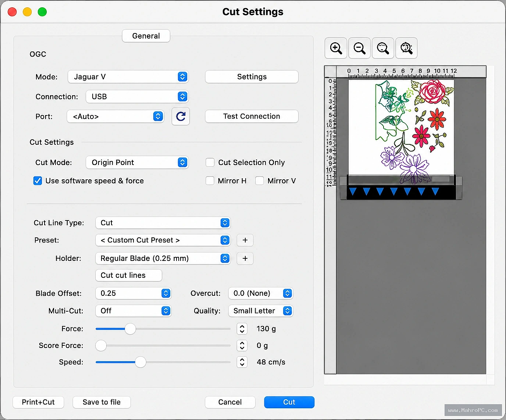Screen dimensions: 506x420
Task: Select the General tab
Action: coord(146,36)
